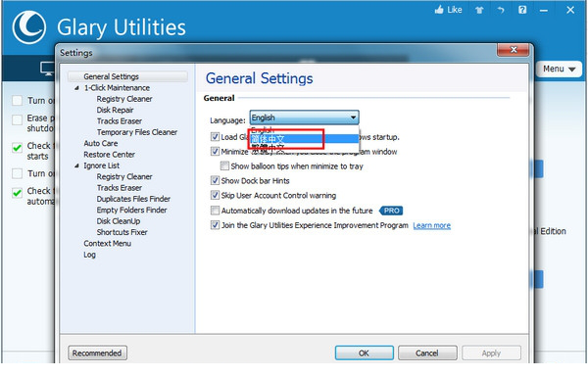The width and height of the screenshot is (588, 377).
Task: Enable Show balloon tips when minimize to tray
Action: (x=224, y=165)
